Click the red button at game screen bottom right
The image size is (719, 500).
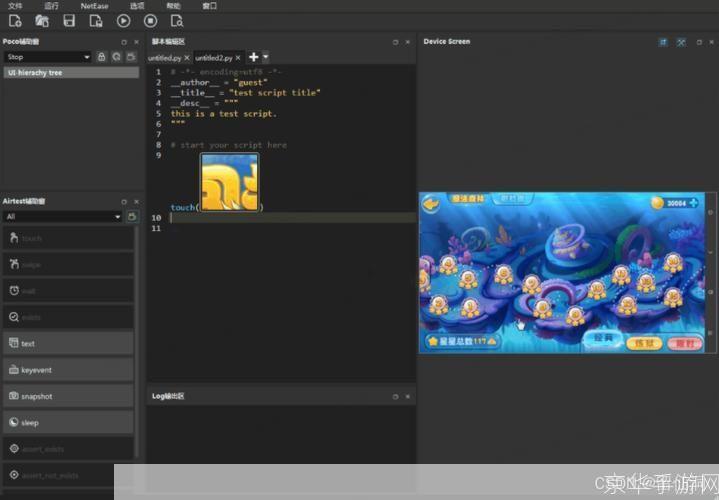click(685, 343)
